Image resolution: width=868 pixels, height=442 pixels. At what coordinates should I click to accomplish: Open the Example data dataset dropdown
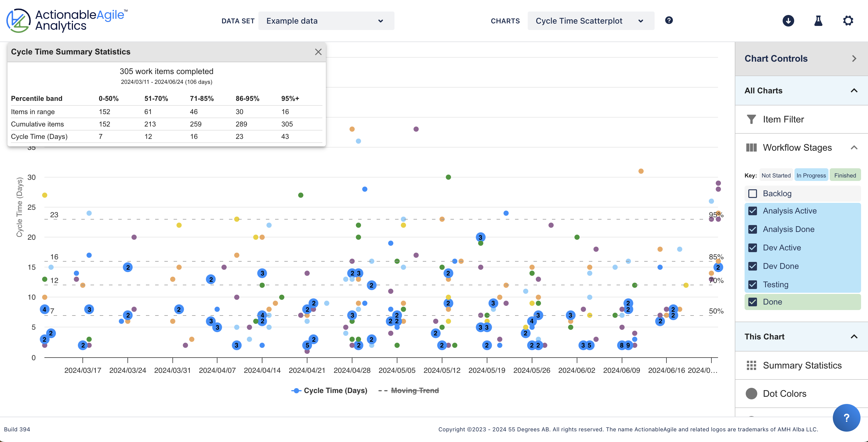tap(326, 20)
